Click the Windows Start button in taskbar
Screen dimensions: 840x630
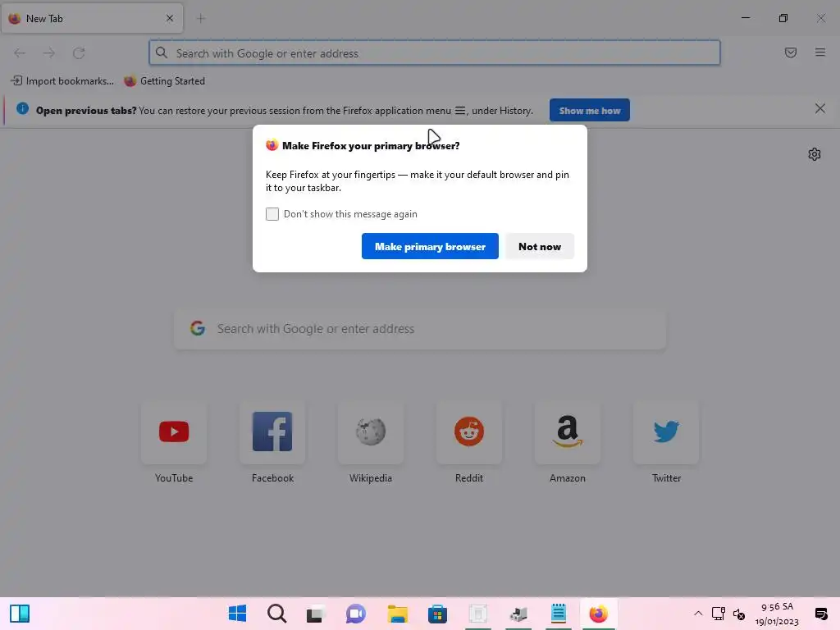click(237, 614)
